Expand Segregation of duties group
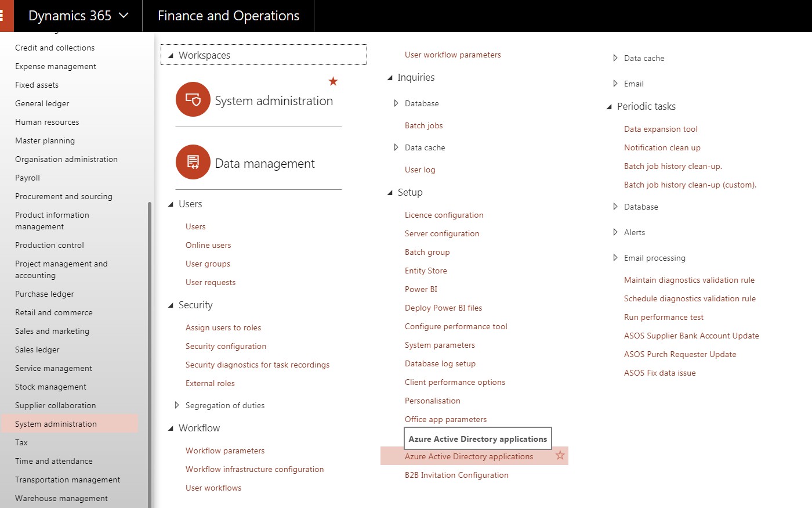812x508 pixels. pyautogui.click(x=177, y=405)
